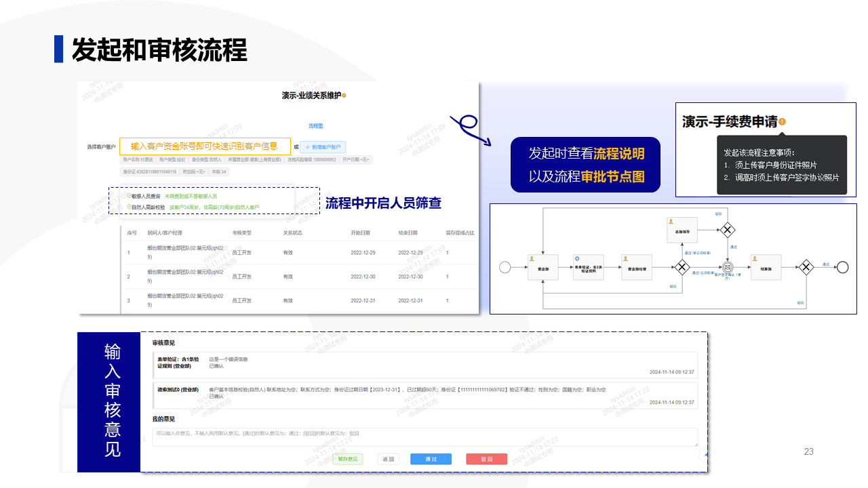The width and height of the screenshot is (868, 488).
Task: Click the 关系状态 column header
Action: tap(293, 232)
